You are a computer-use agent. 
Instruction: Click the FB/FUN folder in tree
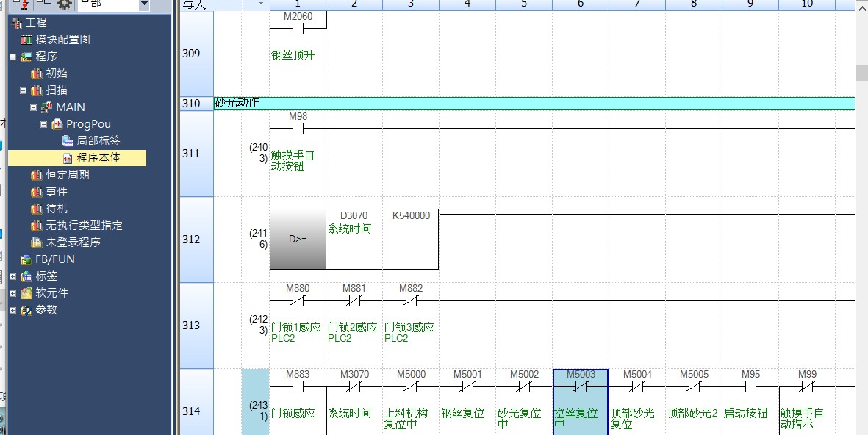pos(54,259)
